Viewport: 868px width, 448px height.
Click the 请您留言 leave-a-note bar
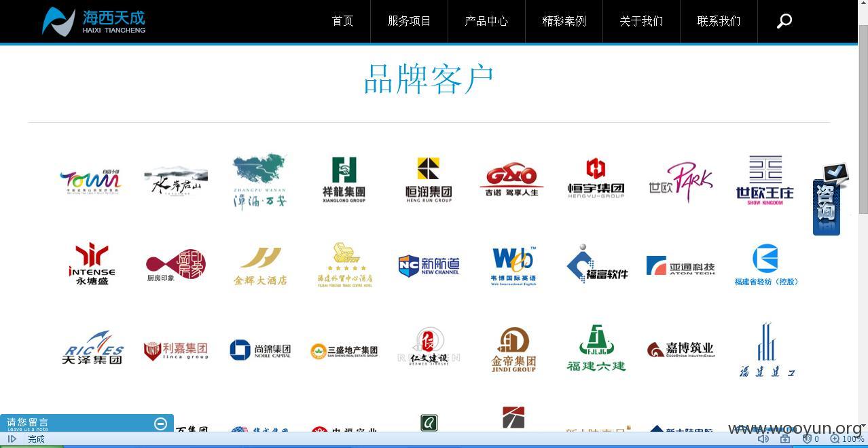(x=87, y=424)
